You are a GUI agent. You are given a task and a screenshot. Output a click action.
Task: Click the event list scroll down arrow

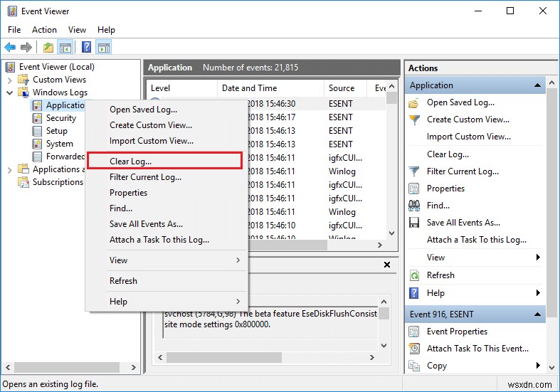(392, 233)
